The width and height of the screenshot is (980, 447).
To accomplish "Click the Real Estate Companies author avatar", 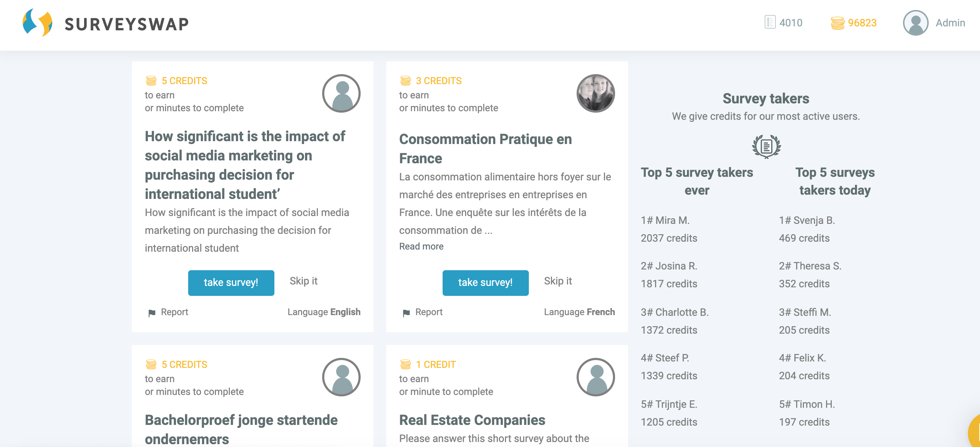I will pyautogui.click(x=595, y=377).
